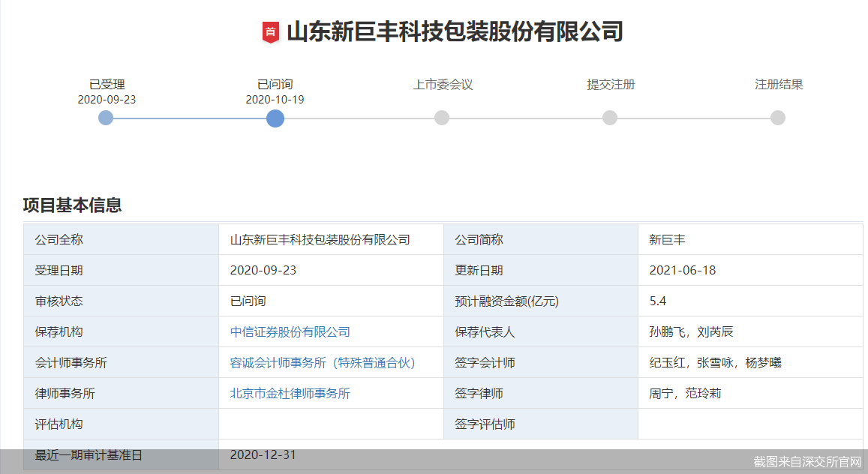Select the 已受理 progress step circle

[x=106, y=118]
